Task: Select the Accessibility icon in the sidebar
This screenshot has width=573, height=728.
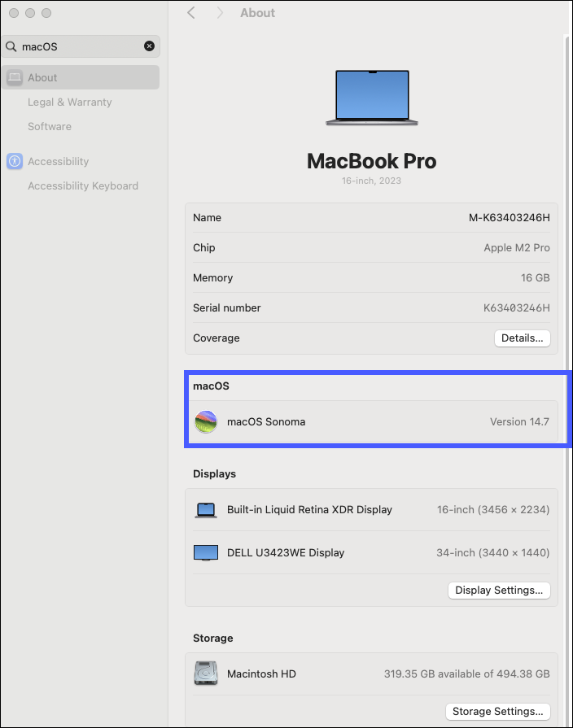Action: coord(15,161)
